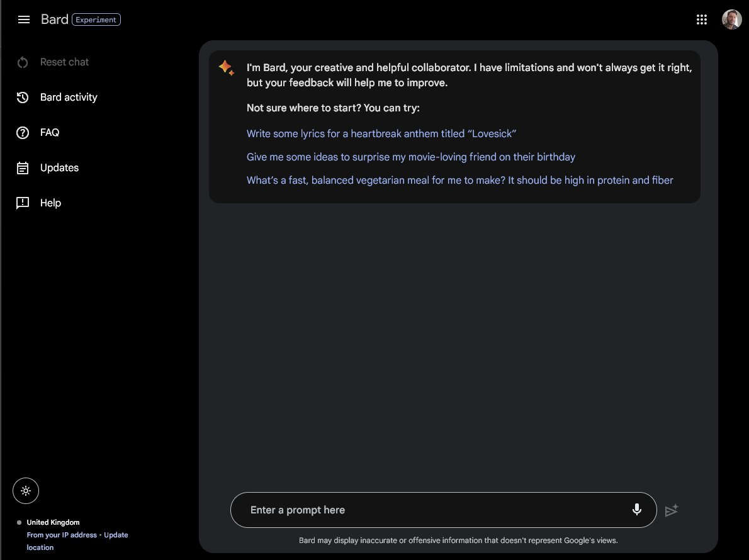Click the Google apps grid icon
This screenshot has height=560, width=749.
tap(702, 20)
